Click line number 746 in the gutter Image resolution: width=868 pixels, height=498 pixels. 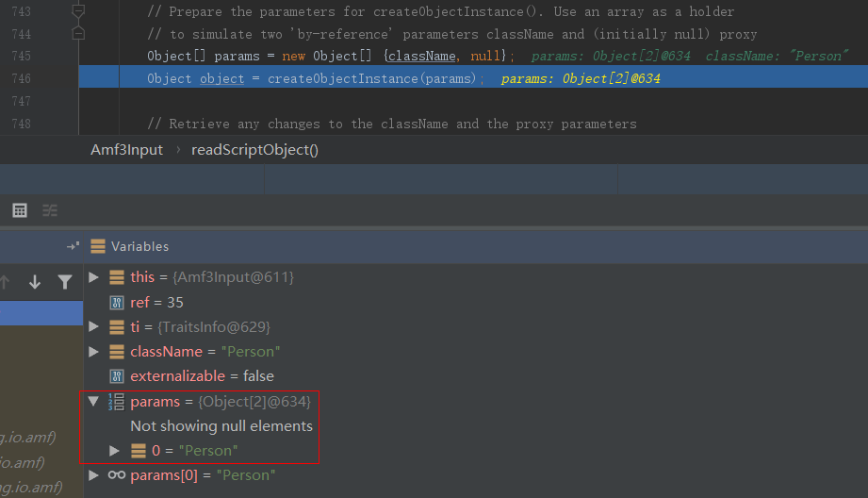click(21, 78)
